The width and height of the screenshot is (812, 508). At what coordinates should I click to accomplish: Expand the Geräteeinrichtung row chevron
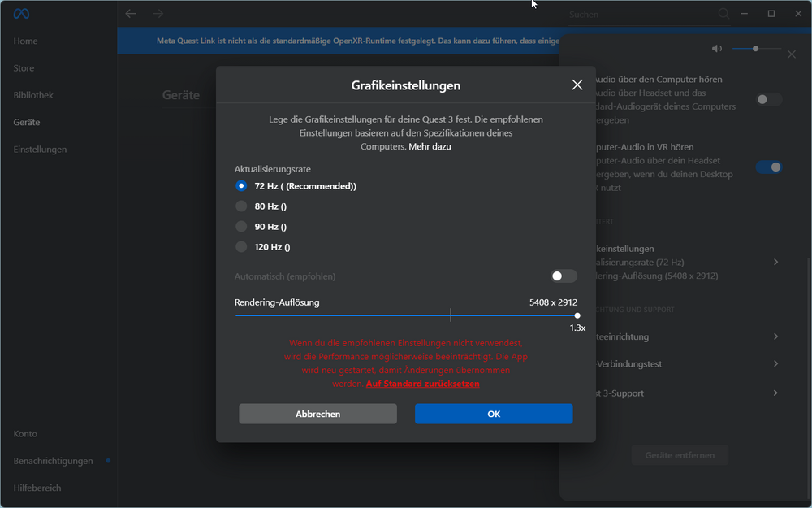(x=775, y=336)
